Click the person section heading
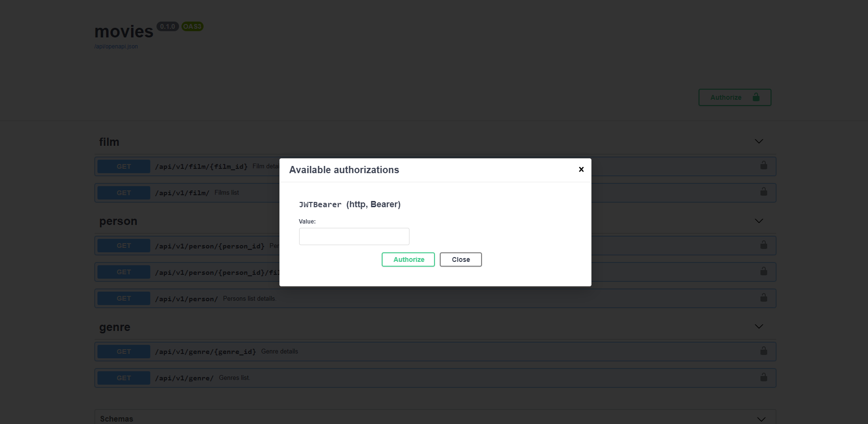This screenshot has height=424, width=868. 118,222
